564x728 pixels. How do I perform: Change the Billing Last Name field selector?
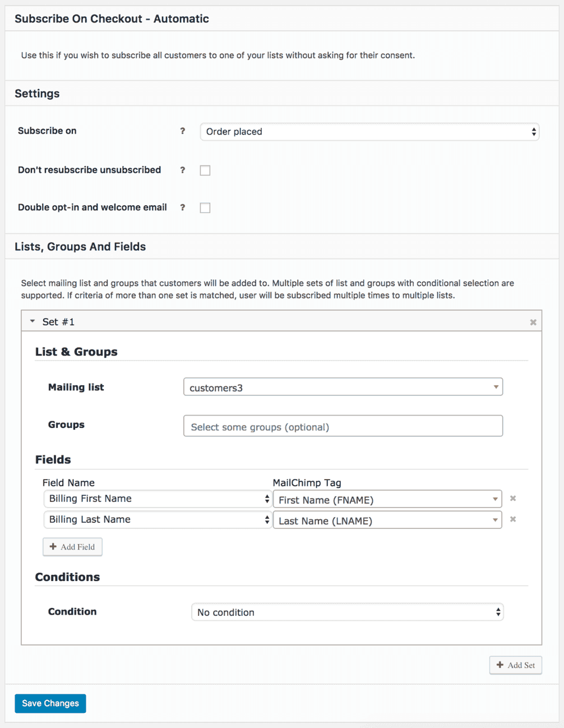(158, 520)
